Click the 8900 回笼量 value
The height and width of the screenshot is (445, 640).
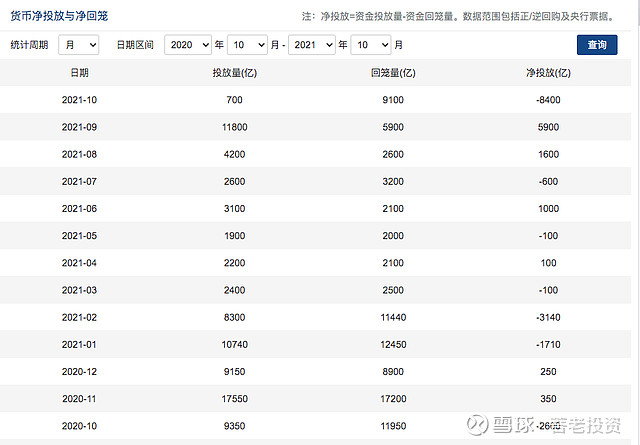coord(393,372)
